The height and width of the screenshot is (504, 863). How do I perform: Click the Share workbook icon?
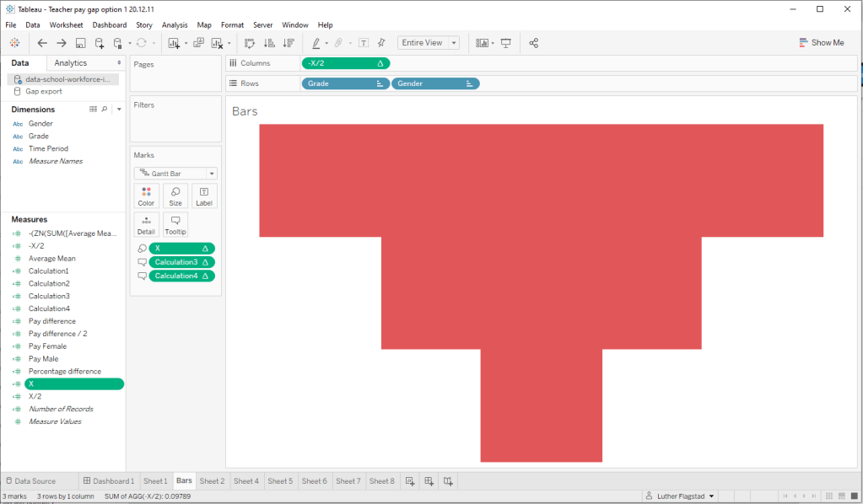click(533, 43)
